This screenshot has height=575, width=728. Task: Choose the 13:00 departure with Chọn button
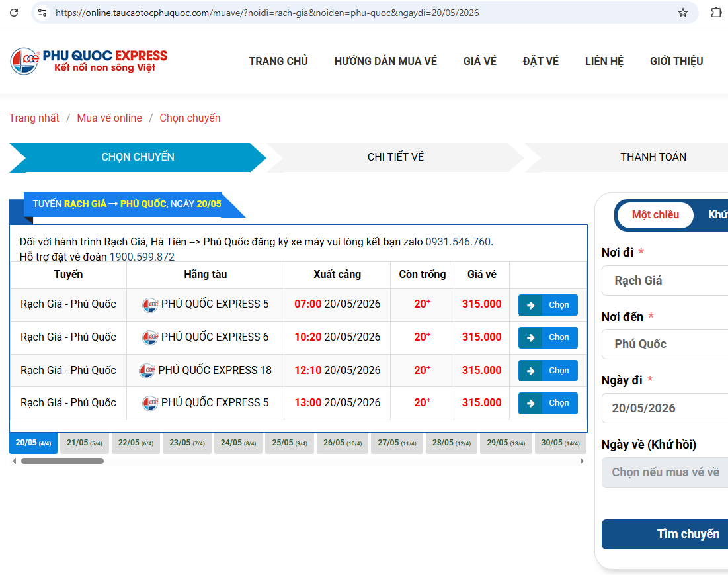(x=548, y=403)
